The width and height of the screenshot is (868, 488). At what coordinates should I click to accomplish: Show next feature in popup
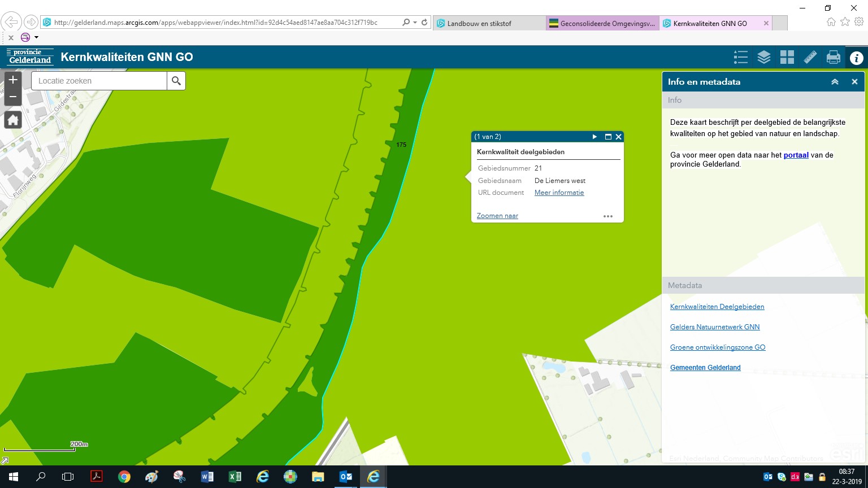594,137
